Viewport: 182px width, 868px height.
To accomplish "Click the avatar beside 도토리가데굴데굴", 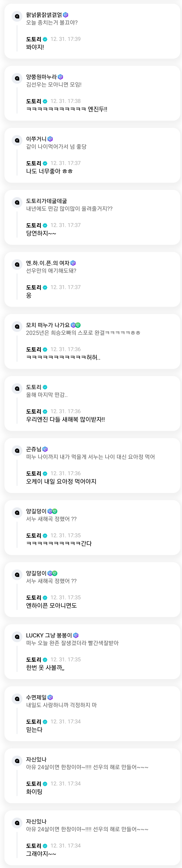I will click(17, 202).
